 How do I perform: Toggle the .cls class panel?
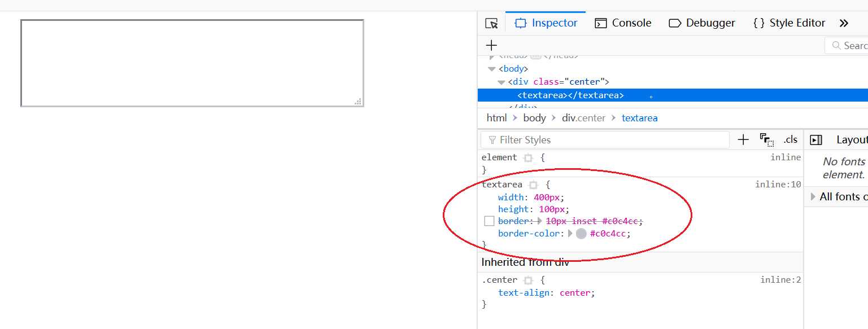791,140
